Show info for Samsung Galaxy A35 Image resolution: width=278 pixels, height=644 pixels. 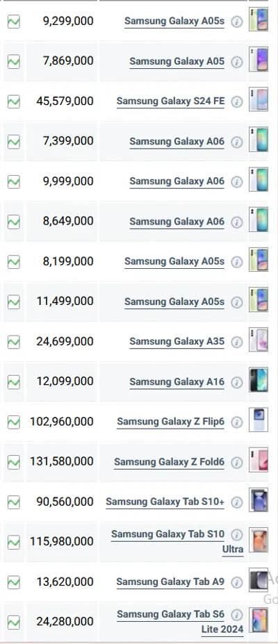[x=236, y=342]
